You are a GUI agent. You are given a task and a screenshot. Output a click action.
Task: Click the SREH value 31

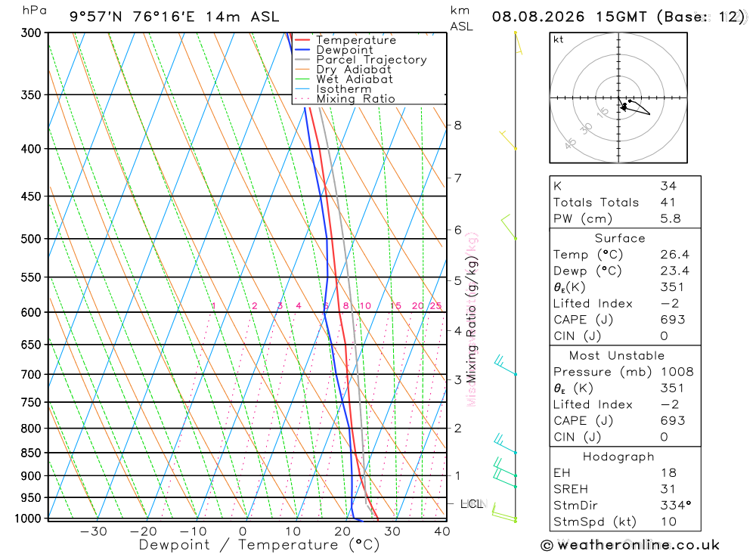[668, 490]
